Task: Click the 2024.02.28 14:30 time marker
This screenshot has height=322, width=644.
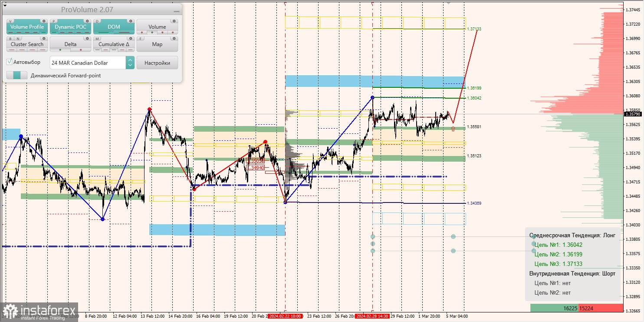Action: click(x=372, y=316)
